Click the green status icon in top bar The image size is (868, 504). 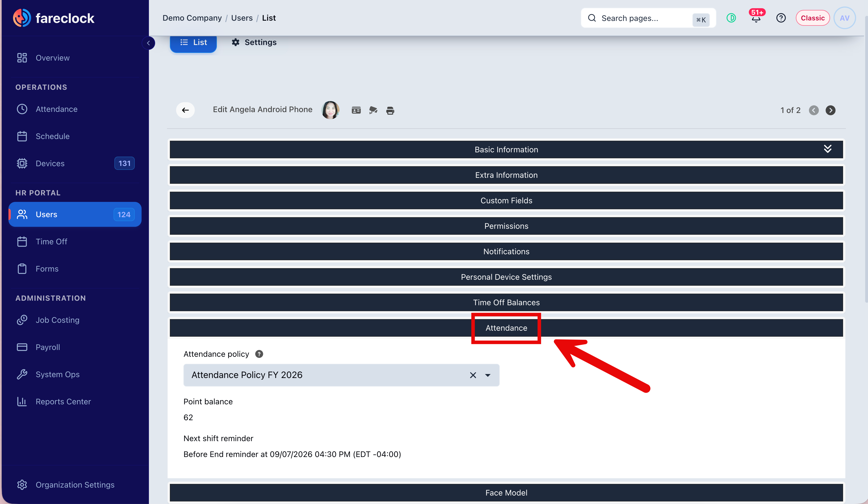pos(731,18)
